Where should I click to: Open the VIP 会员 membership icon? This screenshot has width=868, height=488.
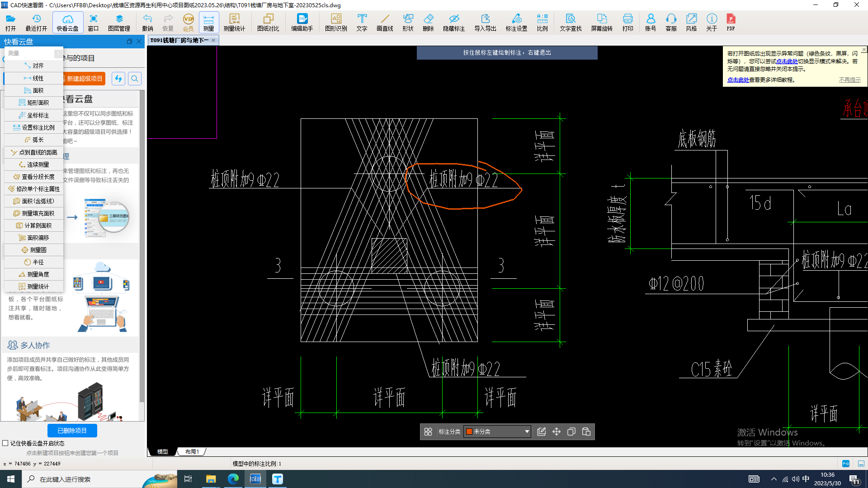pyautogui.click(x=188, y=22)
